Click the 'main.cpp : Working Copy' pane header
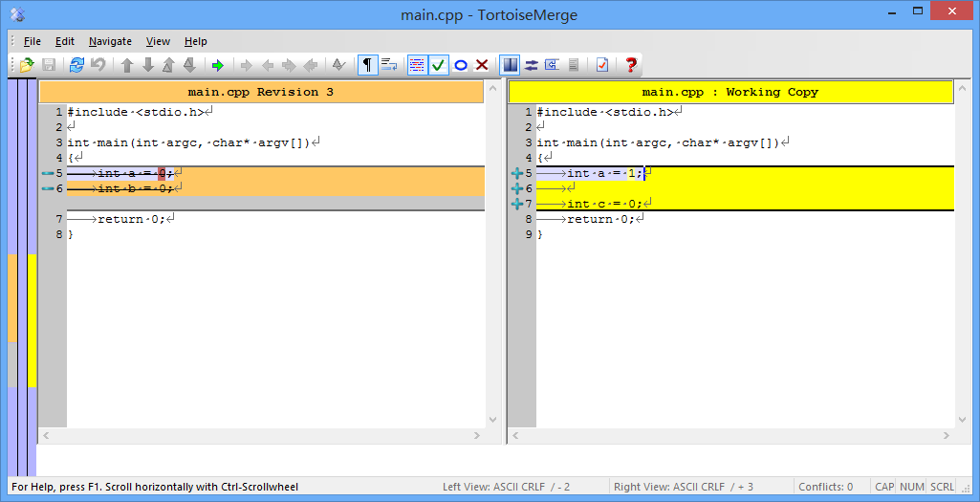The height and width of the screenshot is (502, 980). point(730,92)
